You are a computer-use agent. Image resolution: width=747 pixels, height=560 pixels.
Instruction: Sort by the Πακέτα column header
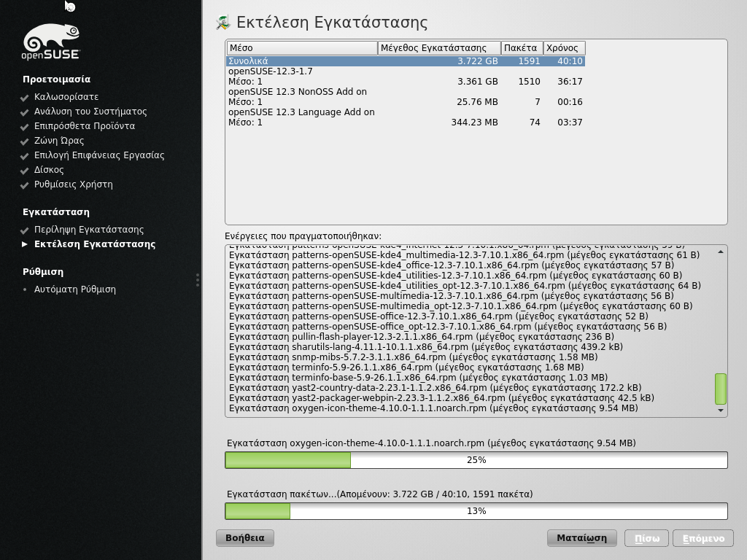pos(522,48)
